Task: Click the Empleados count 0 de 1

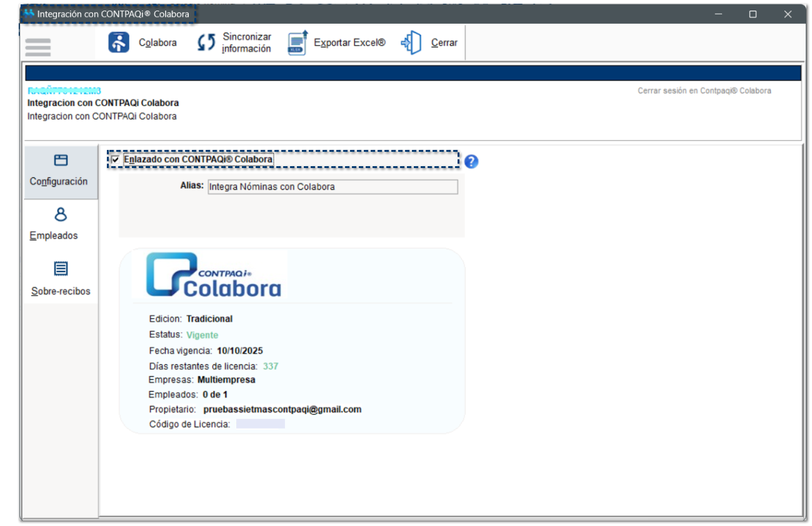Action: coord(215,395)
